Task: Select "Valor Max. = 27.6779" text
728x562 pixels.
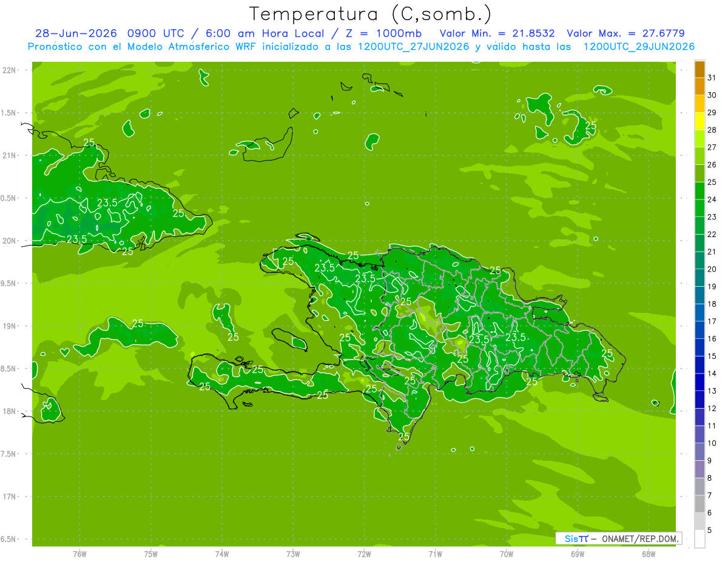Action: pyautogui.click(x=625, y=33)
